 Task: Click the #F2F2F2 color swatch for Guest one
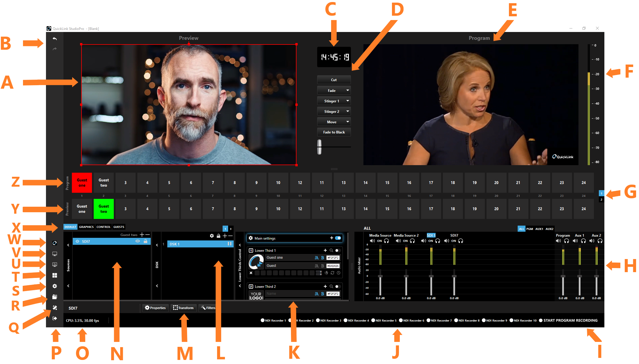tap(333, 258)
